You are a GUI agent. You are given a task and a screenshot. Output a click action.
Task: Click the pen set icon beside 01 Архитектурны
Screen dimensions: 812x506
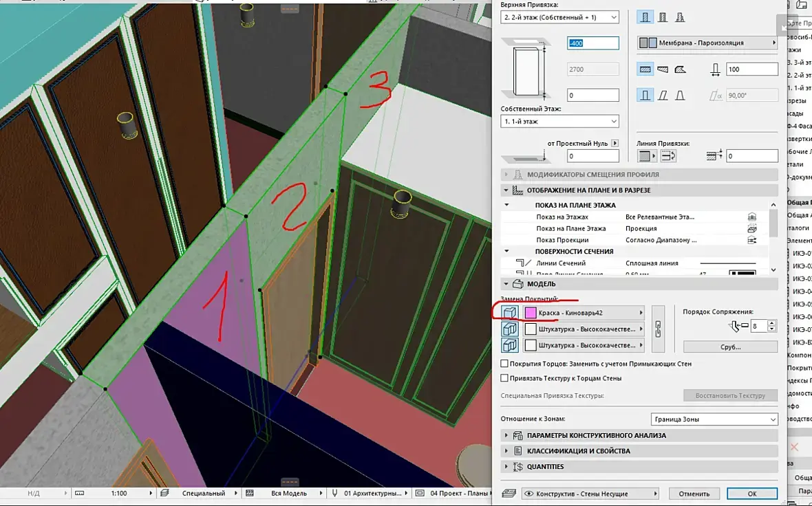pos(334,493)
